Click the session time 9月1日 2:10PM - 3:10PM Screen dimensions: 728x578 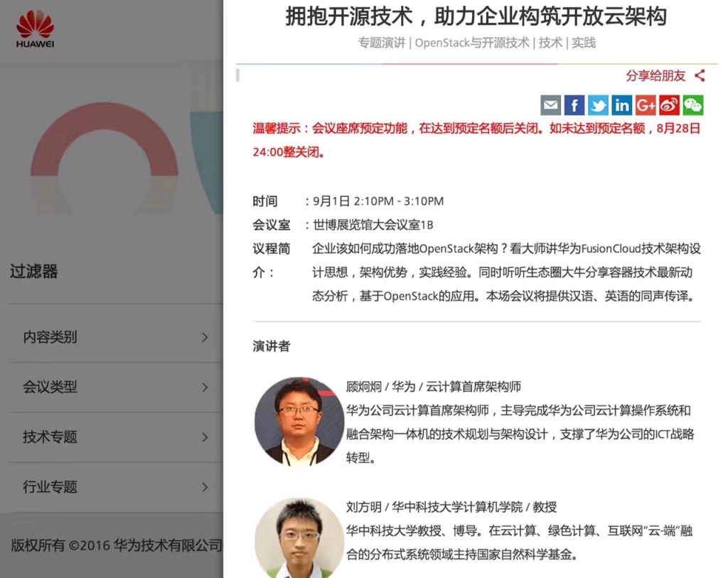pos(378,201)
